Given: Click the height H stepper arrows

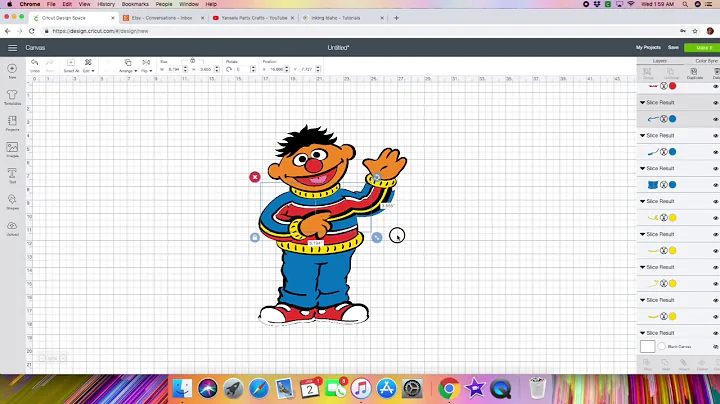Looking at the screenshot, I should point(217,69).
